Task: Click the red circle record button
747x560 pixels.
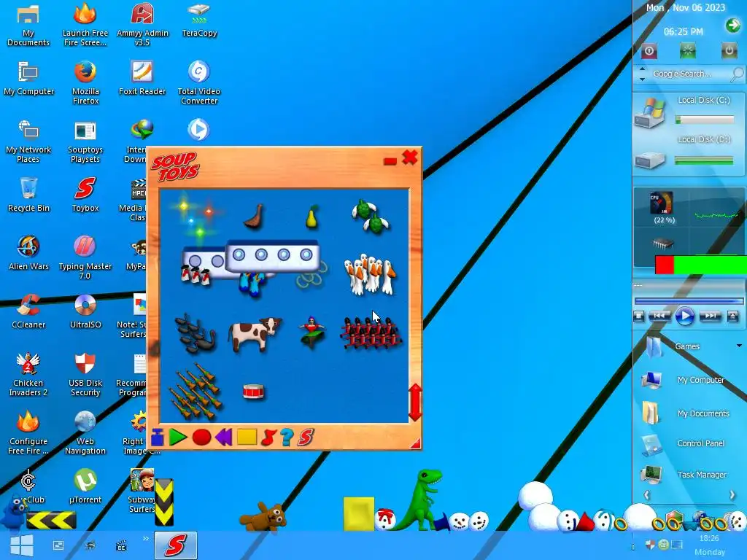Action: 201,437
